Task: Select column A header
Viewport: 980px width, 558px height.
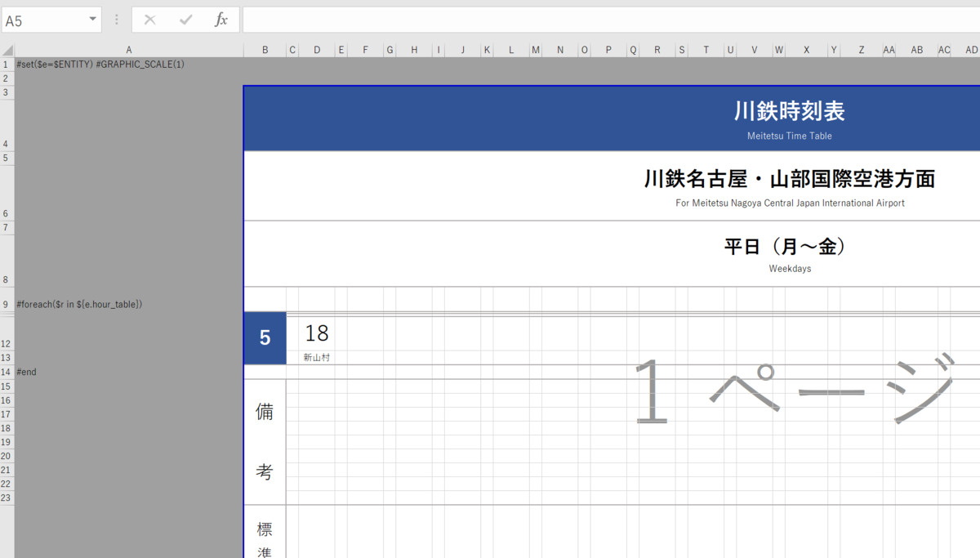Action: pos(129,50)
